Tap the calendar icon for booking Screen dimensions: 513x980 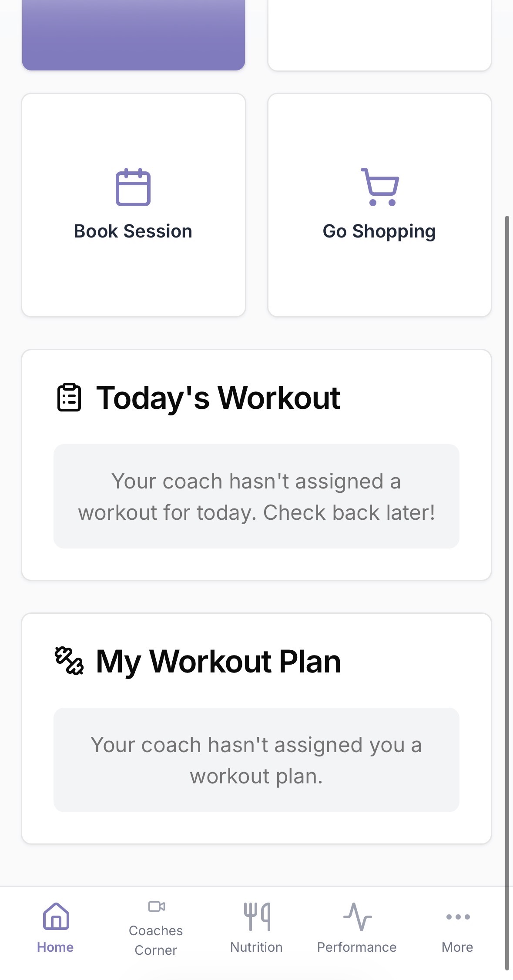click(x=133, y=187)
